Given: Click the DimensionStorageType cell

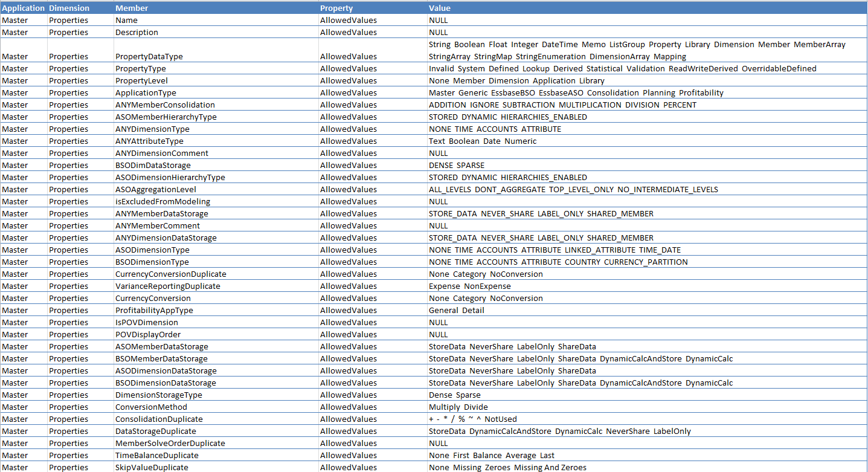Looking at the screenshot, I should click(x=216, y=395).
